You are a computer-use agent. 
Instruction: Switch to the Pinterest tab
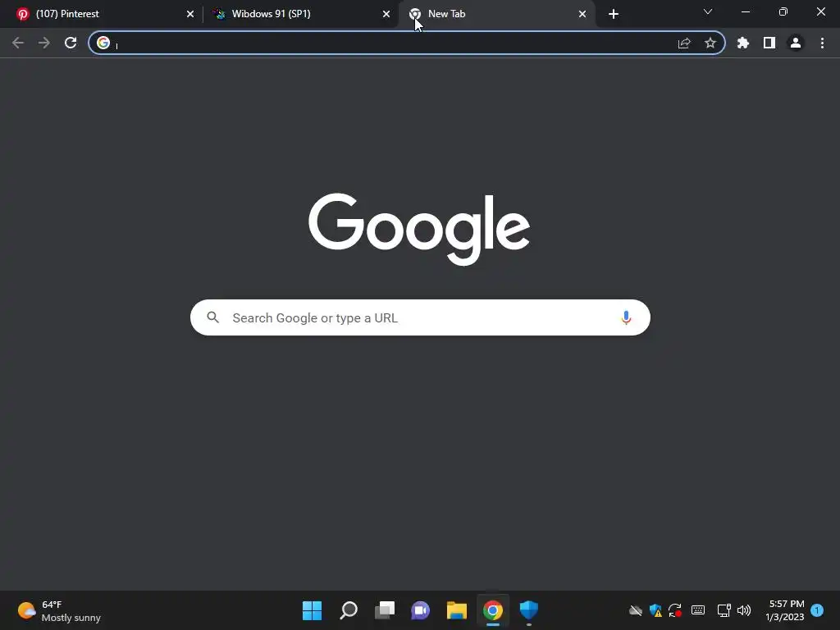click(102, 14)
